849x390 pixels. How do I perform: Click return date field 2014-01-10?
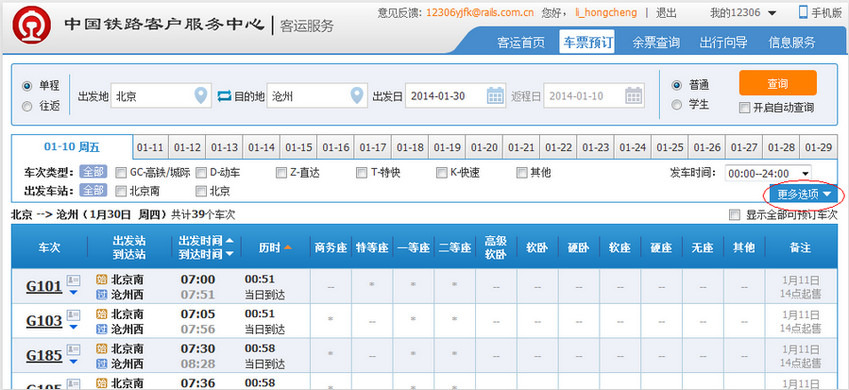(595, 96)
